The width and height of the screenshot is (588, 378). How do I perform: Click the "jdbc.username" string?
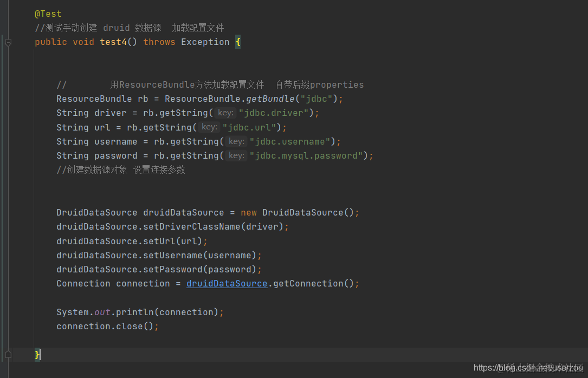coord(290,141)
